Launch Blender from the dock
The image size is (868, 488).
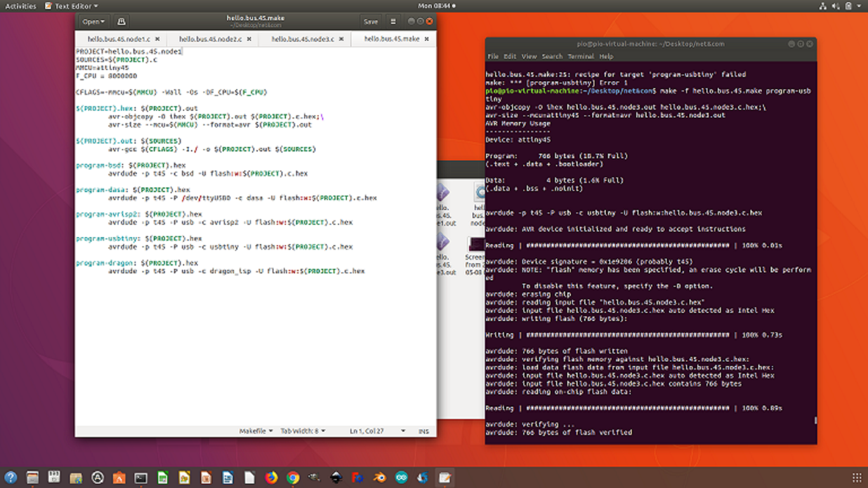(x=380, y=478)
